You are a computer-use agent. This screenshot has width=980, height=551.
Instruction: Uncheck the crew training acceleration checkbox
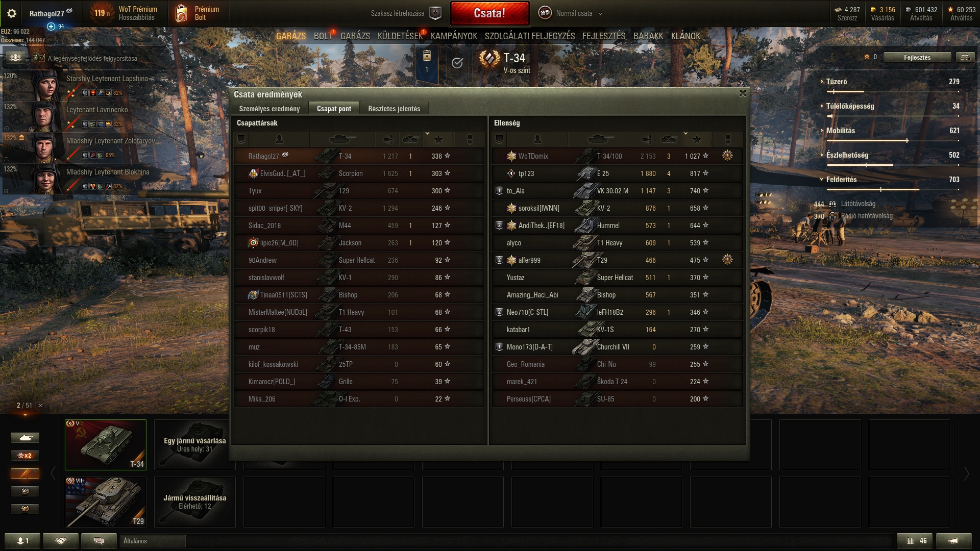coord(41,58)
